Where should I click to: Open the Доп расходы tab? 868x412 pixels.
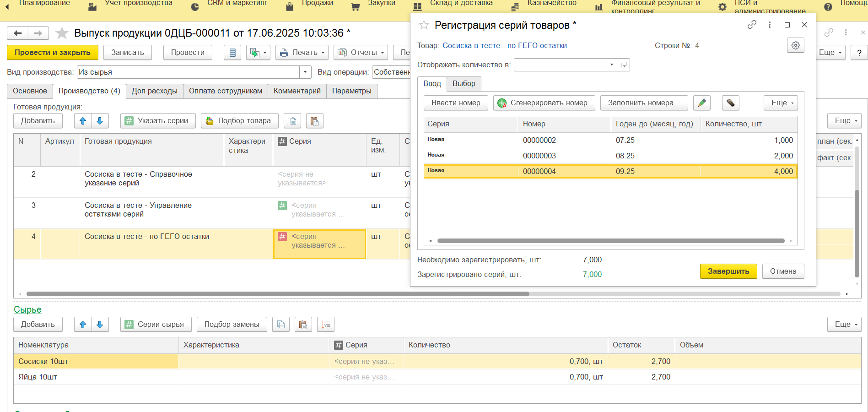pos(154,91)
